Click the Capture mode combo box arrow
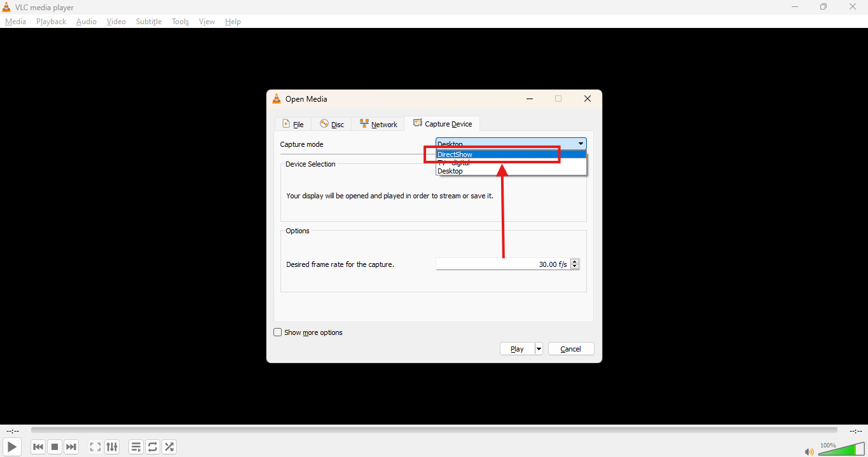 click(x=581, y=144)
